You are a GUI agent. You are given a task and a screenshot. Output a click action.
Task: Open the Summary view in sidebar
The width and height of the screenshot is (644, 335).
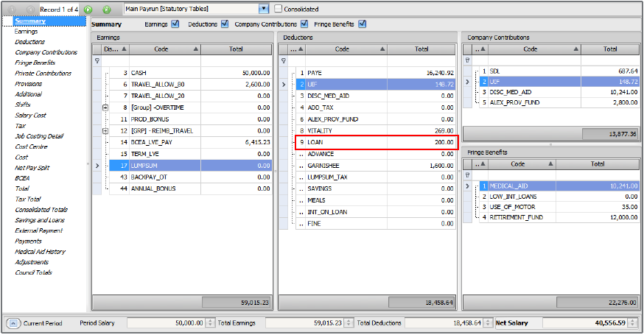(30, 21)
